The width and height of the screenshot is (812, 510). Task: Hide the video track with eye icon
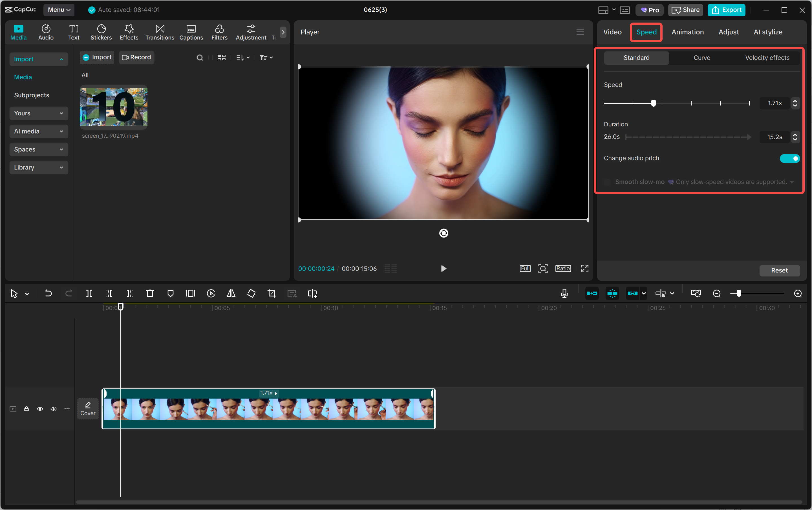40,409
